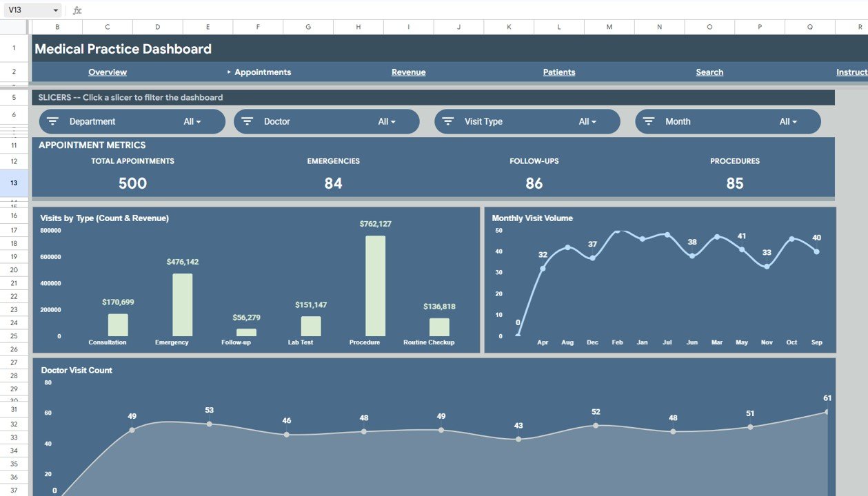This screenshot has height=496, width=868.
Task: Select the Procedure bar in the chart
Action: pos(374,286)
